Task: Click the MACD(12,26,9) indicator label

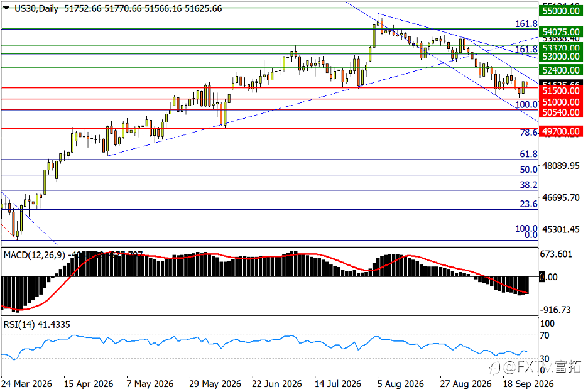Action: (x=35, y=255)
